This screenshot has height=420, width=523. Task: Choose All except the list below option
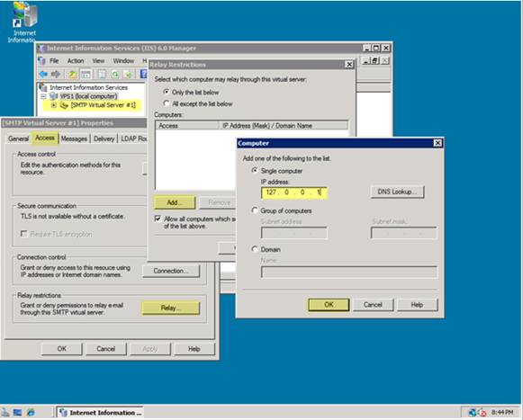(166, 103)
